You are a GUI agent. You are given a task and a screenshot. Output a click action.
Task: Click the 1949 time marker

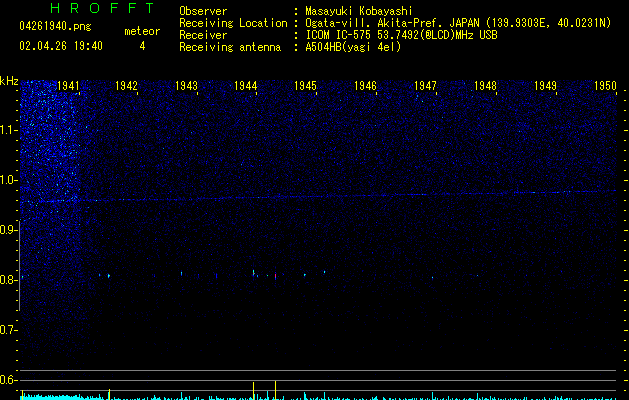click(546, 86)
